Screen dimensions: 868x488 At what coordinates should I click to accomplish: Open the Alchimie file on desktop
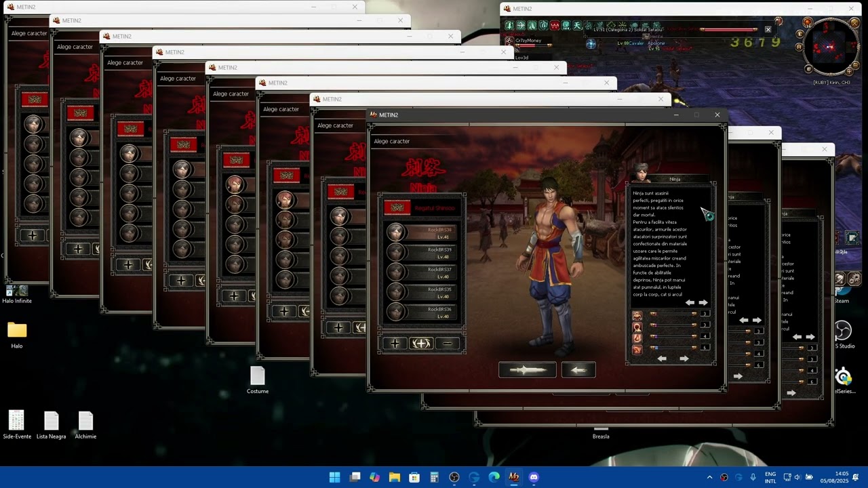(x=85, y=425)
